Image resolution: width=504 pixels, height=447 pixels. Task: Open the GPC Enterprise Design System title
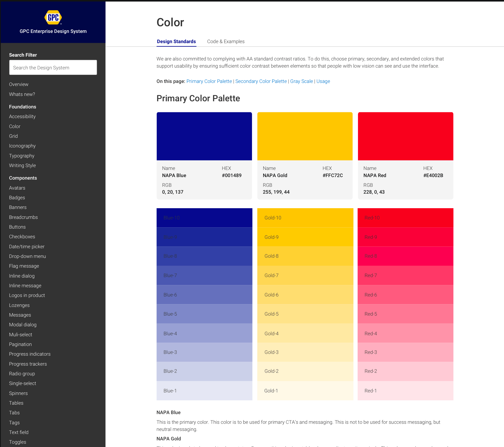pyautogui.click(x=53, y=31)
